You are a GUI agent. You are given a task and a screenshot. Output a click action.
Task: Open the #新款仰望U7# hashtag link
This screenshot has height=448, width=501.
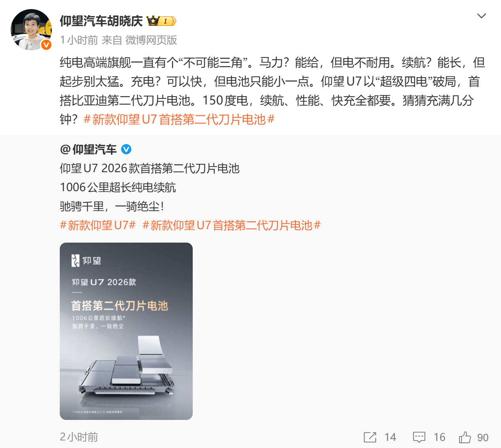98,225
